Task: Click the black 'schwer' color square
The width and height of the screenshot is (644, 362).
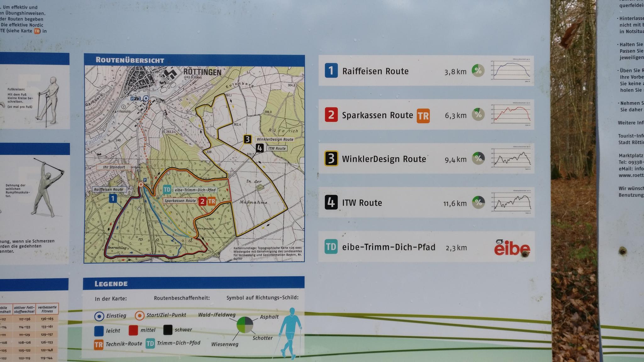Action: click(168, 330)
